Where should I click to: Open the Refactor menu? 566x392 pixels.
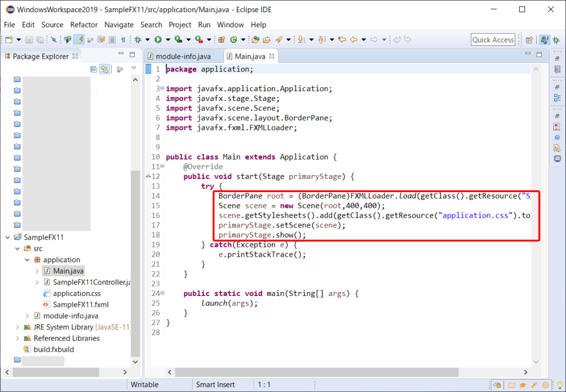pyautogui.click(x=83, y=25)
